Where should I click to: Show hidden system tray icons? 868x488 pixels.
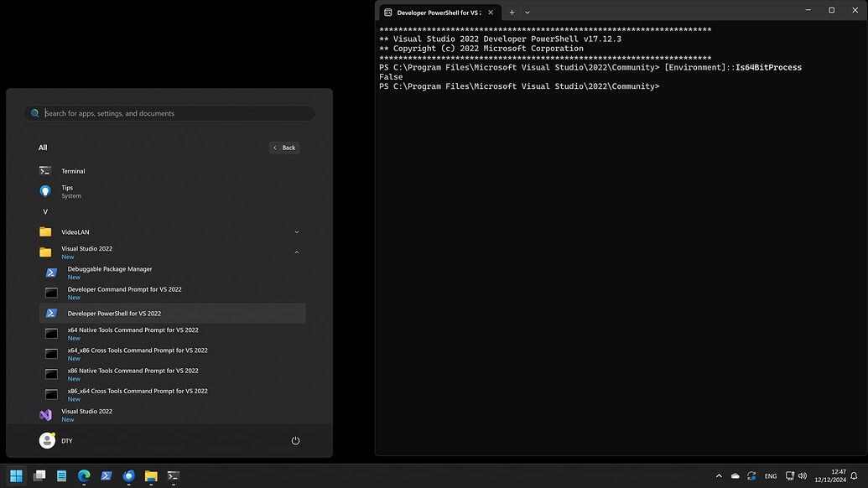[719, 475]
